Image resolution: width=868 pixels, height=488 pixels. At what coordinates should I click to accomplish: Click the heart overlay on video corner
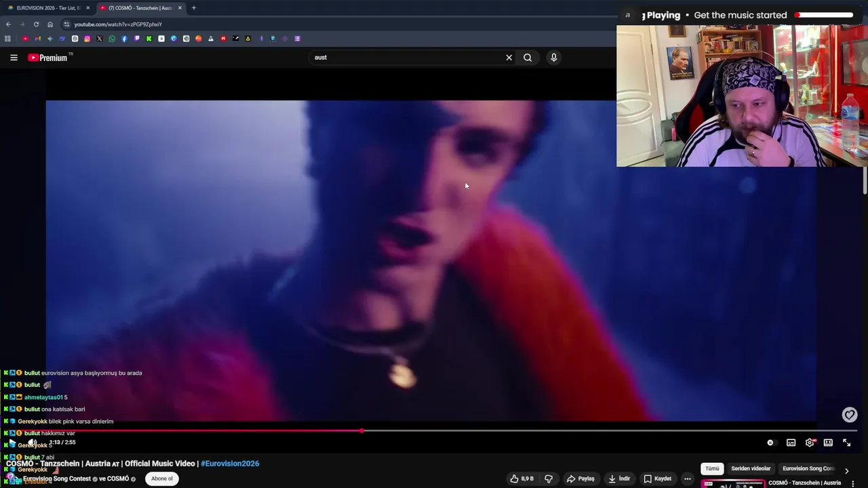pos(850,415)
